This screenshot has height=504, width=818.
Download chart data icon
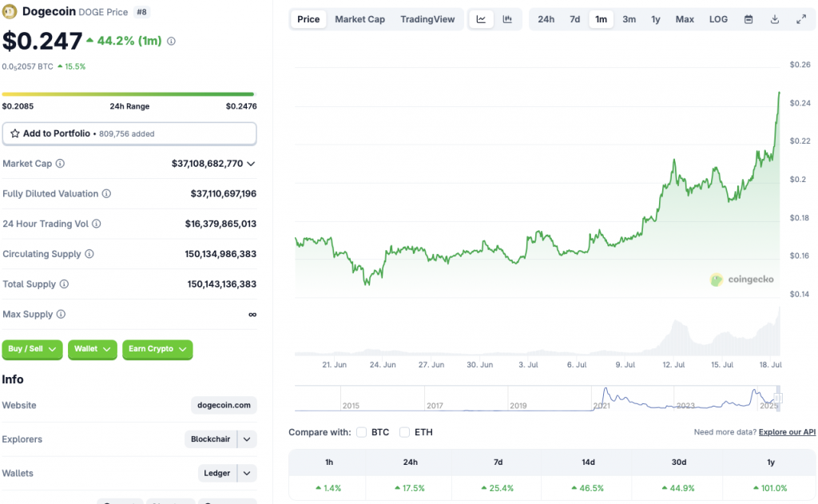pos(775,19)
